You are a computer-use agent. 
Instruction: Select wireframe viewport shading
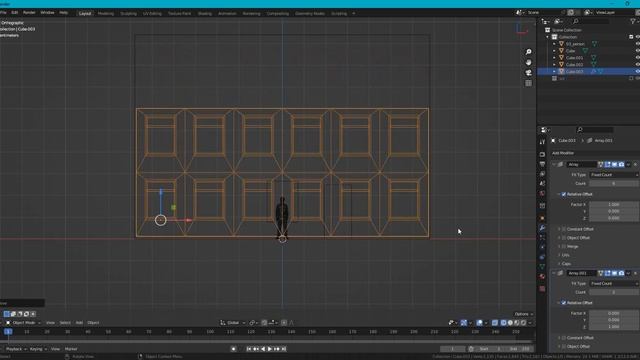[x=503, y=323]
